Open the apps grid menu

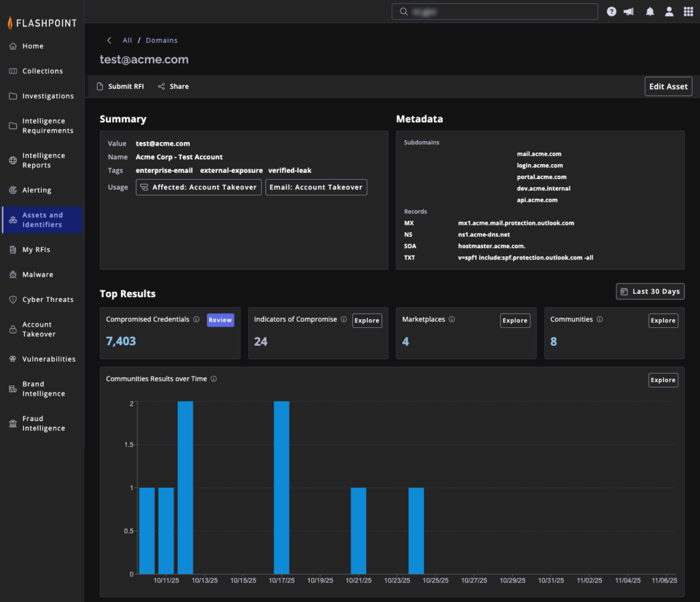coord(688,12)
